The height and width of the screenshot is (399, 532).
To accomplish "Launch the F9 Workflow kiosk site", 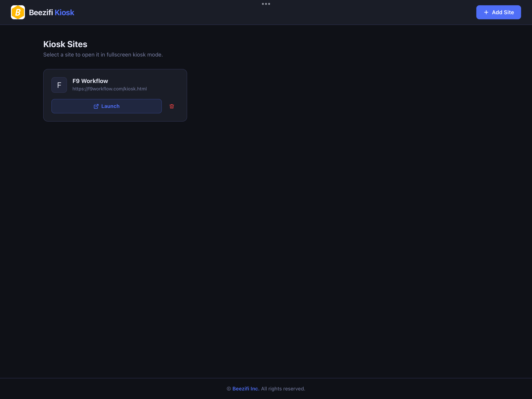I will coord(107,106).
